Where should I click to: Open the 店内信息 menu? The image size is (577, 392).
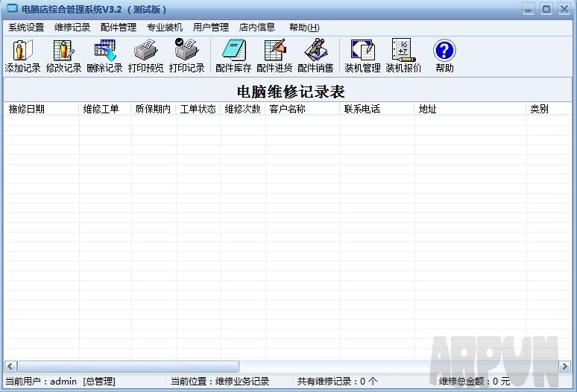pyautogui.click(x=257, y=28)
